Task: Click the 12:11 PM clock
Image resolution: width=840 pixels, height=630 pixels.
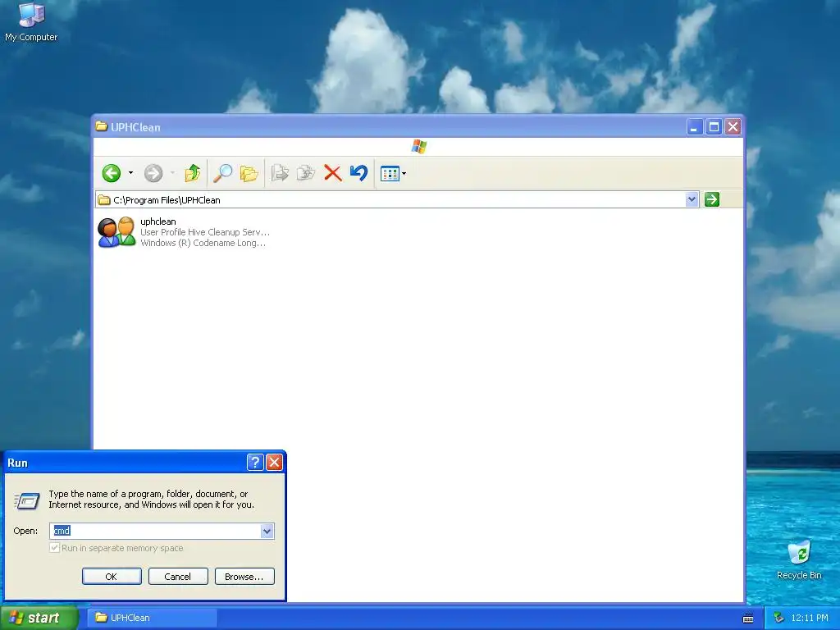Action: 810,618
